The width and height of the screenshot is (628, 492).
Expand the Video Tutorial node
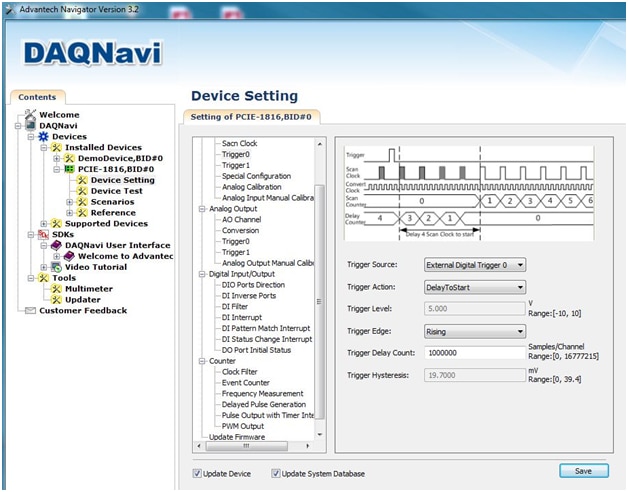click(x=44, y=267)
